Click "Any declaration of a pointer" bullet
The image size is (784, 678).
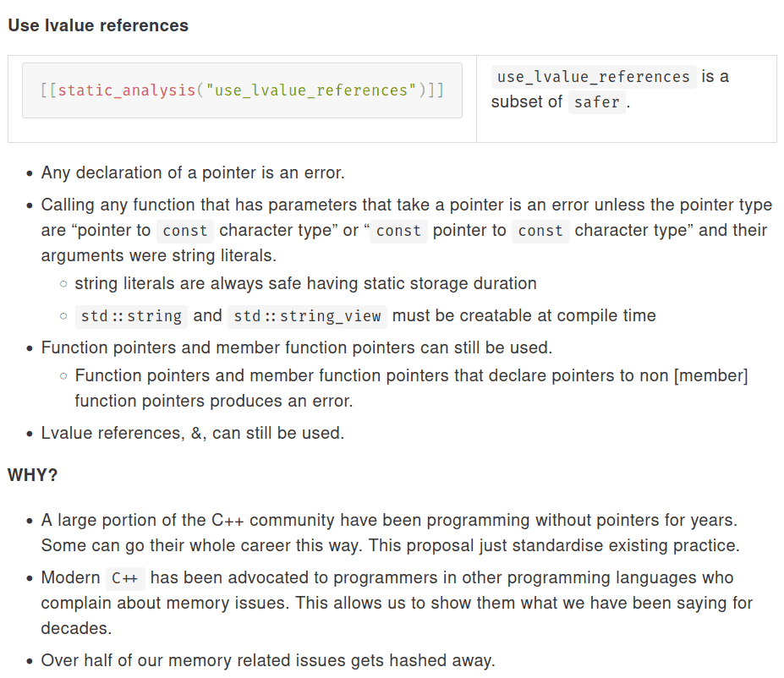[x=193, y=173]
